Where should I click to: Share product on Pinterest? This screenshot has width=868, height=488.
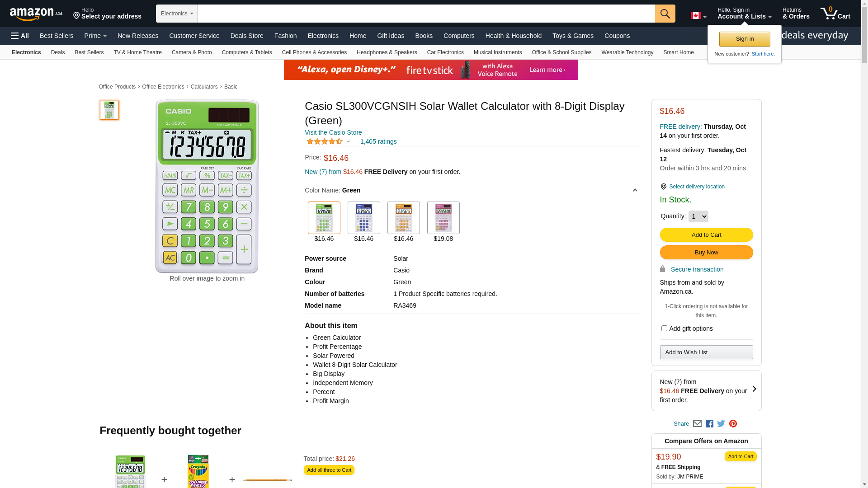tap(733, 424)
